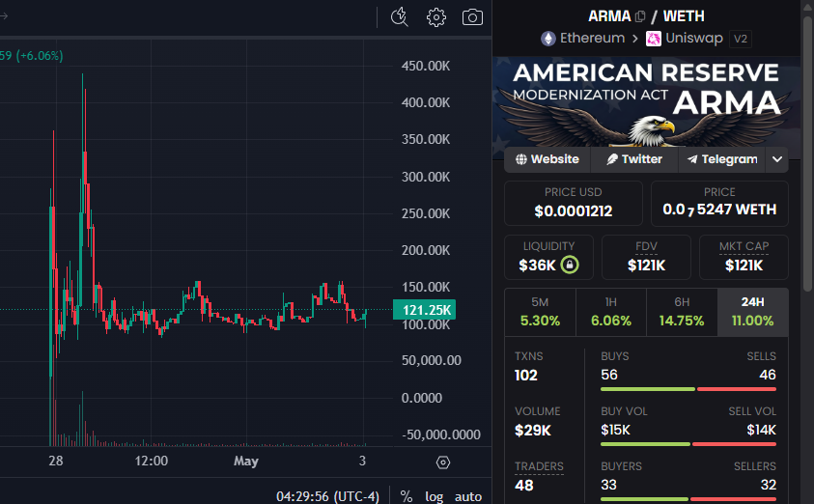Click the 450.00K price axis label

tap(426, 66)
